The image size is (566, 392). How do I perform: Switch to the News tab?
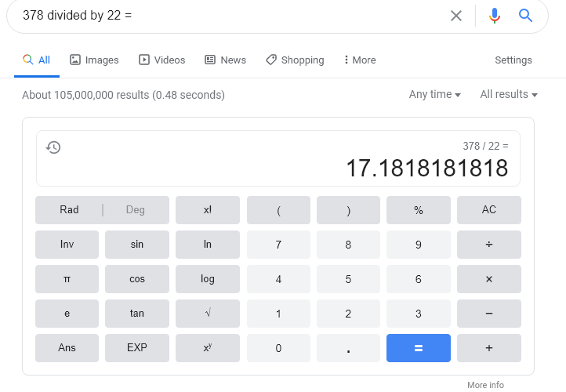(226, 60)
